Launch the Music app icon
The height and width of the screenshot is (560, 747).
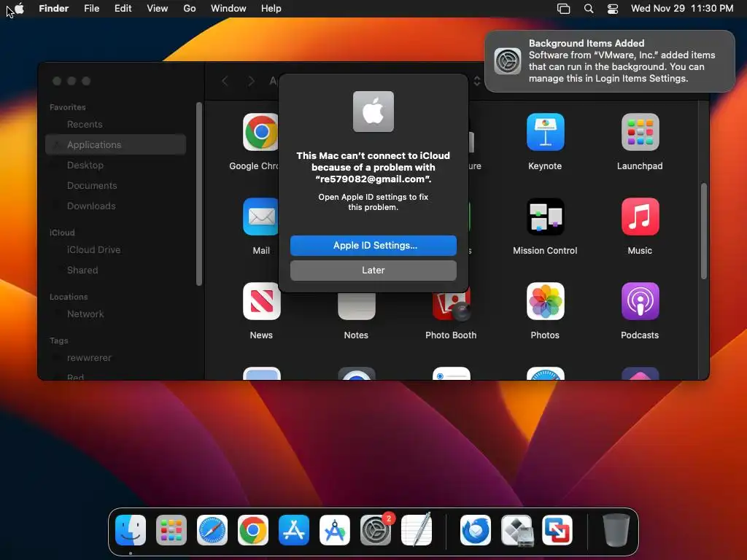click(x=640, y=217)
